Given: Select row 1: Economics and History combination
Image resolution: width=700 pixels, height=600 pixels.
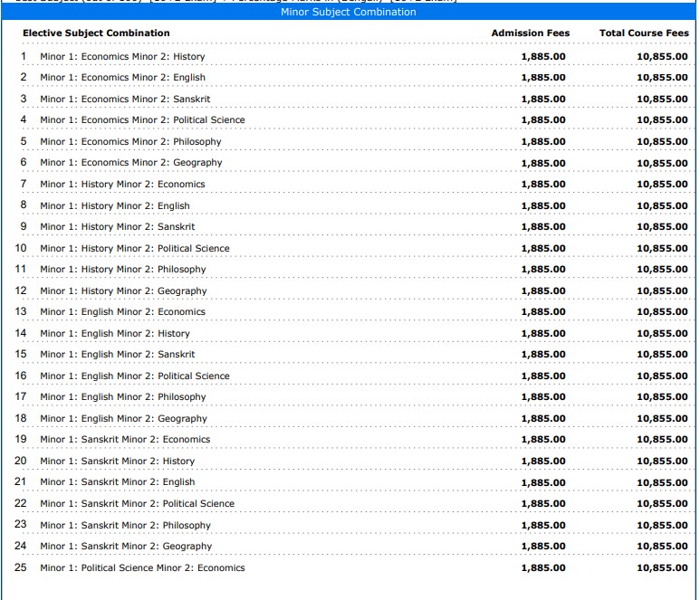Looking at the screenshot, I should 122,56.
